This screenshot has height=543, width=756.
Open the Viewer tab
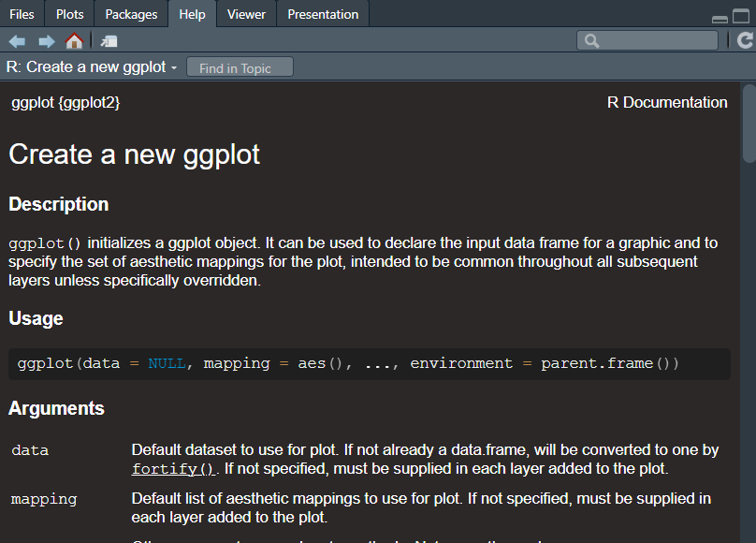click(246, 14)
